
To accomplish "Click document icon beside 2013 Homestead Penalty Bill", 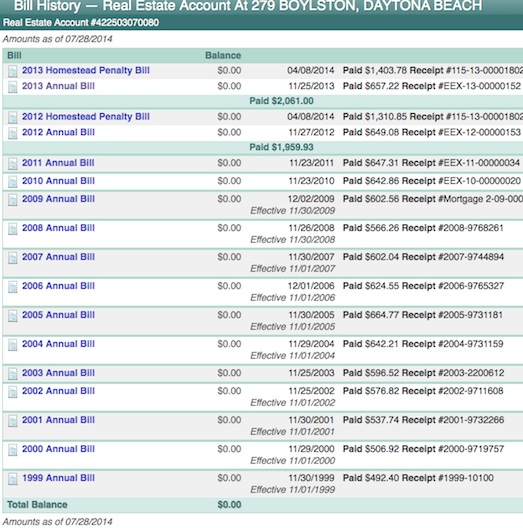I will pyautogui.click(x=13, y=71).
